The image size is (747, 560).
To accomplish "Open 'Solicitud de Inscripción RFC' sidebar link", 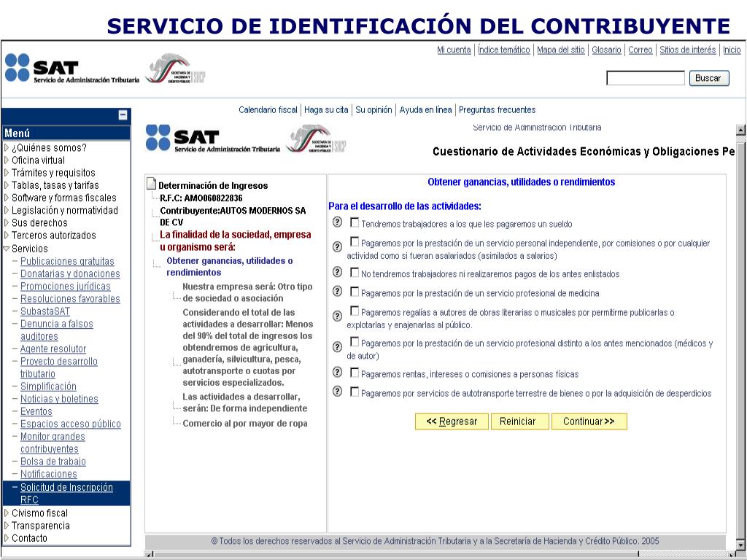I will click(x=66, y=494).
